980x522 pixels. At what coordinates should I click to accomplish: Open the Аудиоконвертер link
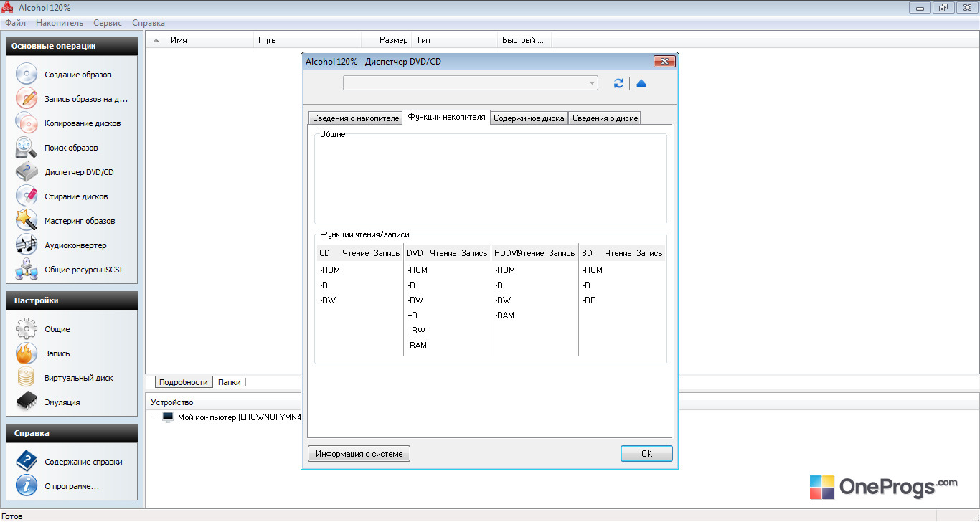[75, 245]
